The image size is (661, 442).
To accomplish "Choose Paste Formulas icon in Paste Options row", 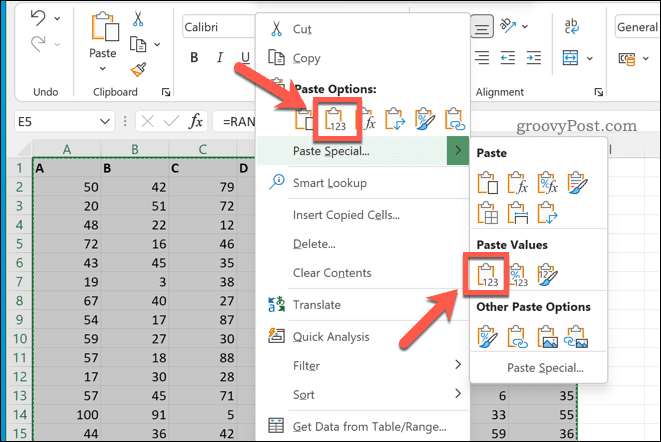I will [x=369, y=121].
